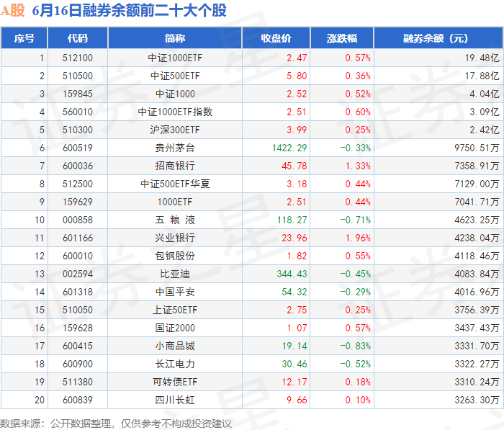Click the name 上证50ETF
The height and width of the screenshot is (430, 504).
pos(175,310)
